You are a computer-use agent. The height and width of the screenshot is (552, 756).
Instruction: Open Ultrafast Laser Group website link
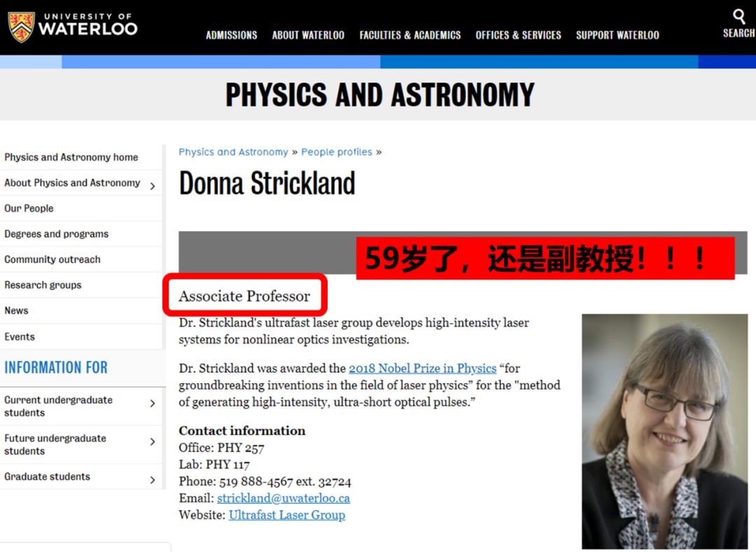[x=287, y=515]
